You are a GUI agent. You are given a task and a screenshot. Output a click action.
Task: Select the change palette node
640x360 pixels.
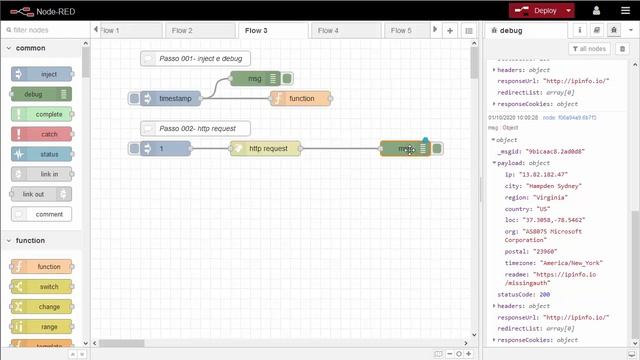(x=42, y=307)
